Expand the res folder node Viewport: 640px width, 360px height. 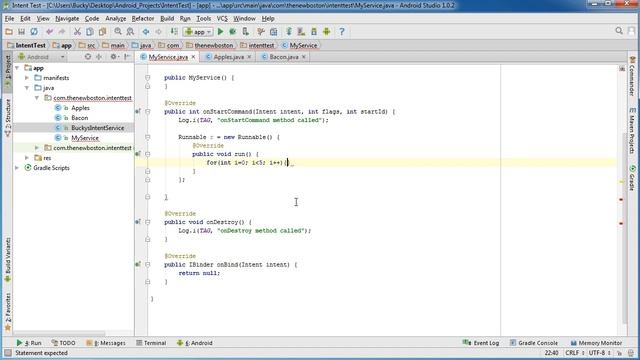pyautogui.click(x=27, y=158)
